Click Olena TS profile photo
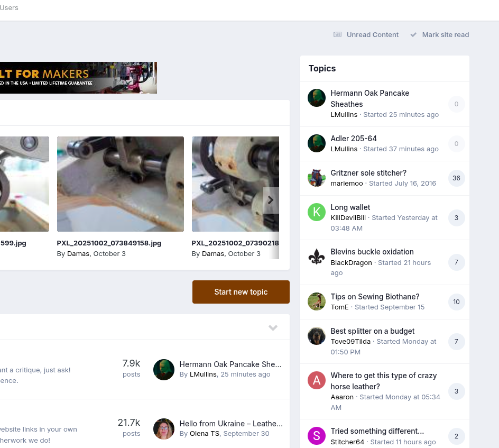499x448 pixels. click(164, 429)
